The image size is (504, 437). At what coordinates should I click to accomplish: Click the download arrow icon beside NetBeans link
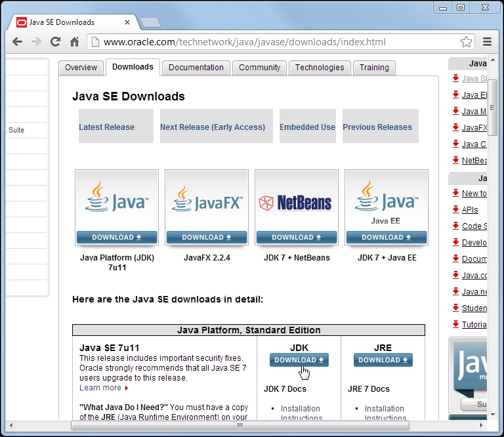(455, 159)
